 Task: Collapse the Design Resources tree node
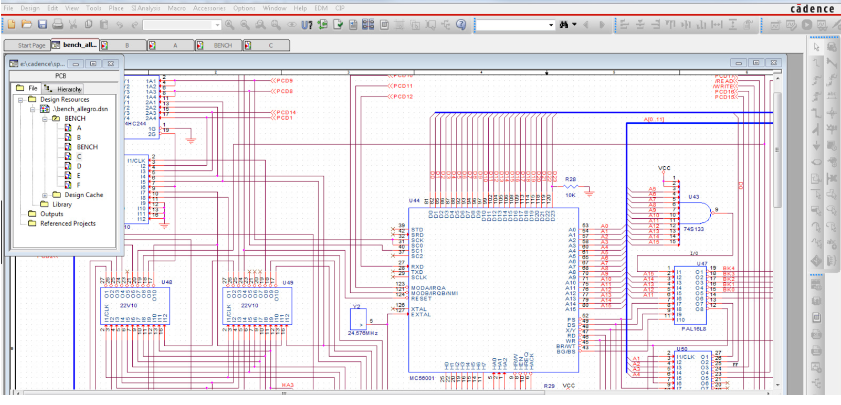(x=21, y=100)
